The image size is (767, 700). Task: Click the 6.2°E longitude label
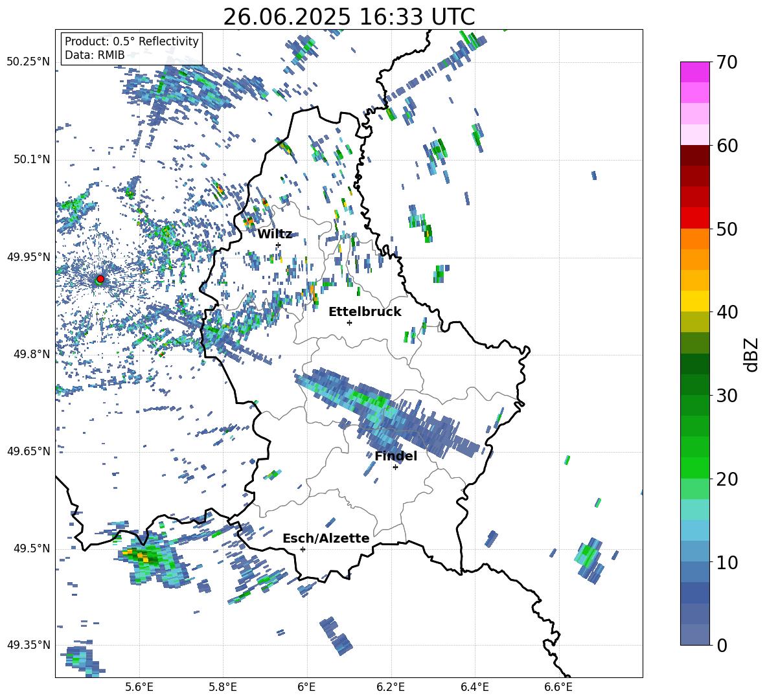pos(391,687)
